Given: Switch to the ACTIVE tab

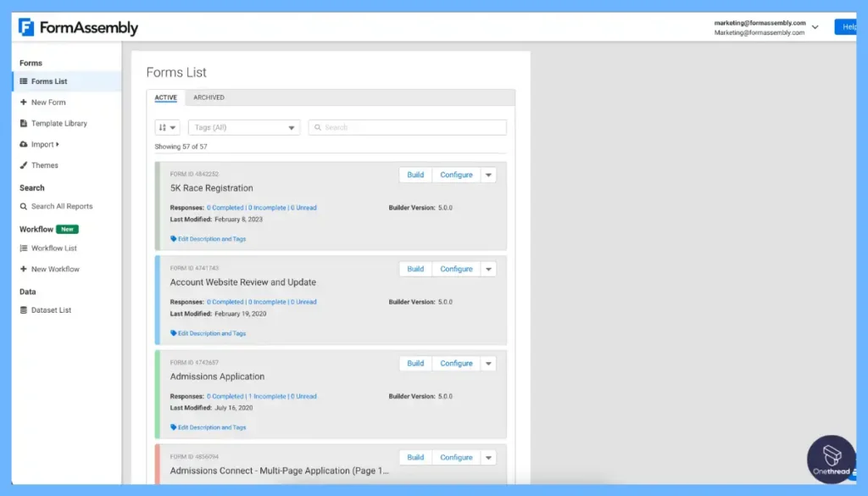Looking at the screenshot, I should (165, 98).
